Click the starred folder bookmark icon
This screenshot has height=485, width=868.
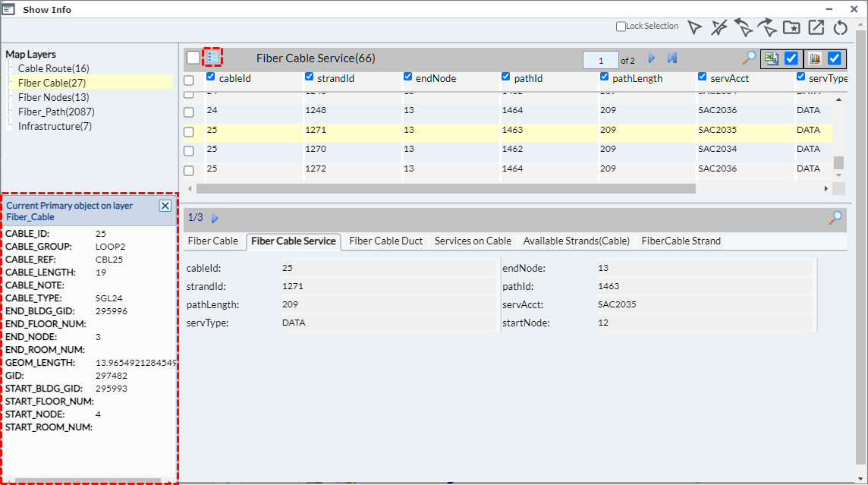pyautogui.click(x=791, y=28)
